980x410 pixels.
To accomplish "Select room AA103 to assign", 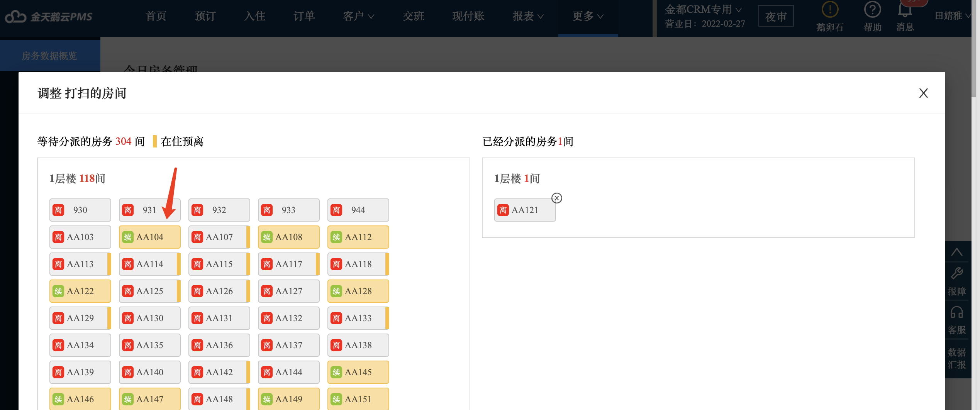I will tap(80, 237).
